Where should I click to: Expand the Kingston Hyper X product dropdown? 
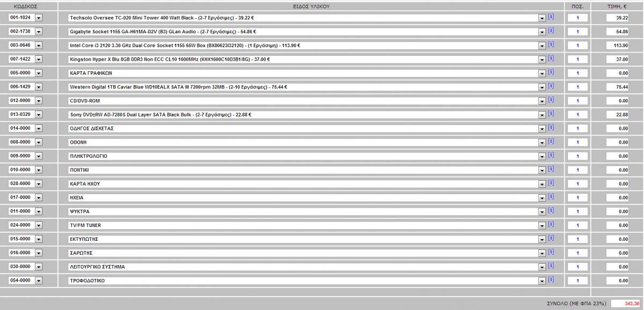click(x=541, y=59)
